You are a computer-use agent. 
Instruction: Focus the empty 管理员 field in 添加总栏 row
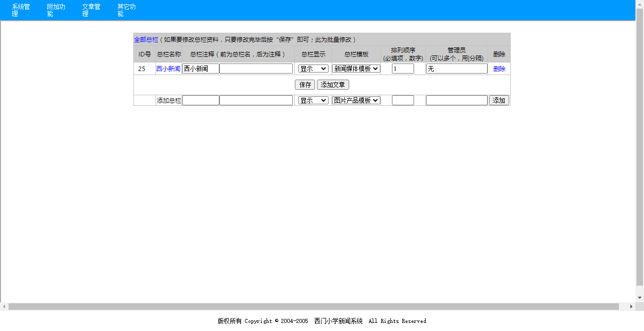coord(457,100)
